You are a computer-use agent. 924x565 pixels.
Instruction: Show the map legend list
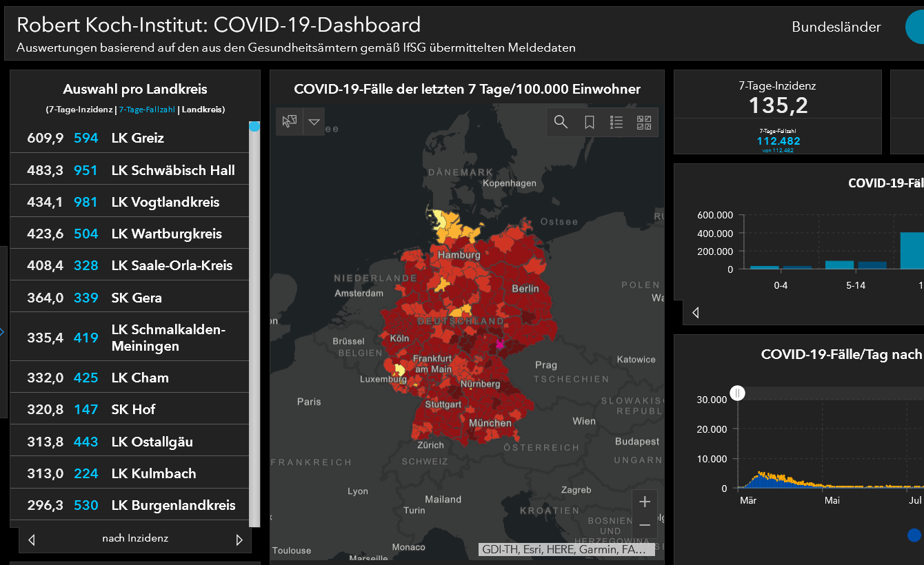point(616,122)
